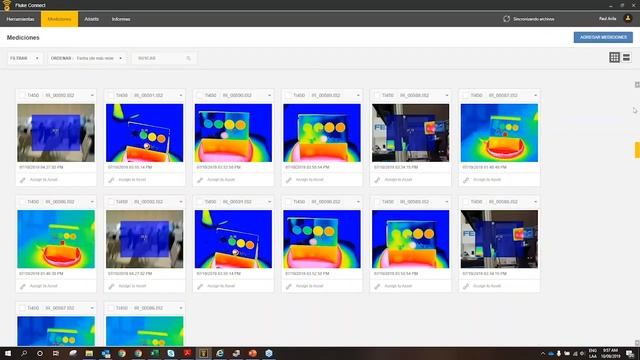Select the Mediciones tab
The image size is (640, 360).
(x=59, y=19)
